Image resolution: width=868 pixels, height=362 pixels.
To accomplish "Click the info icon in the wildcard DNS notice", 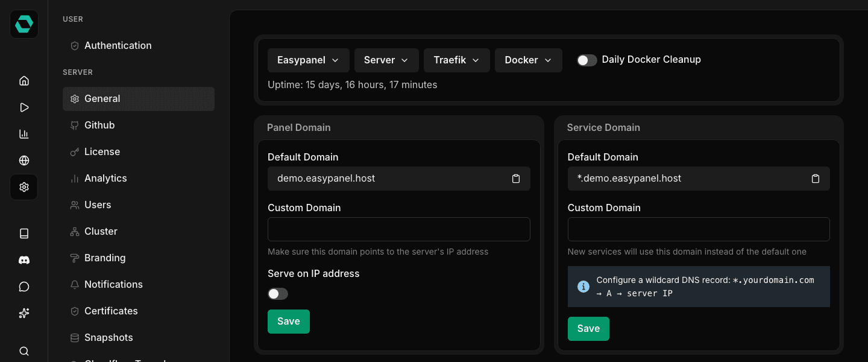I will (x=583, y=287).
